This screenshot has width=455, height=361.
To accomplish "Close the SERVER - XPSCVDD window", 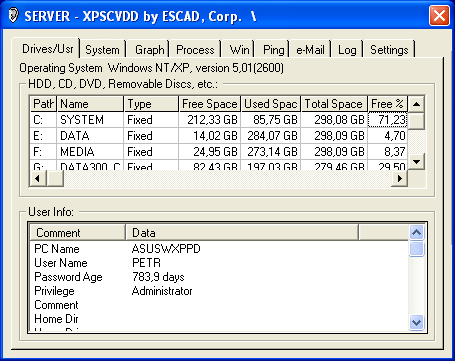I will [439, 16].
